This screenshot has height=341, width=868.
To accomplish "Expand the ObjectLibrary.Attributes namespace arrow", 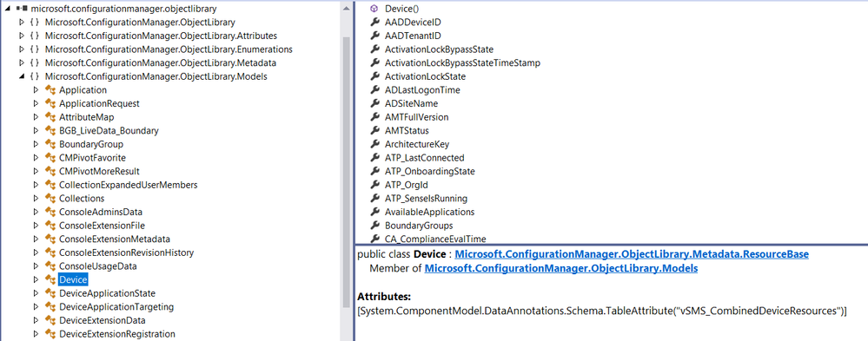I will [22, 36].
